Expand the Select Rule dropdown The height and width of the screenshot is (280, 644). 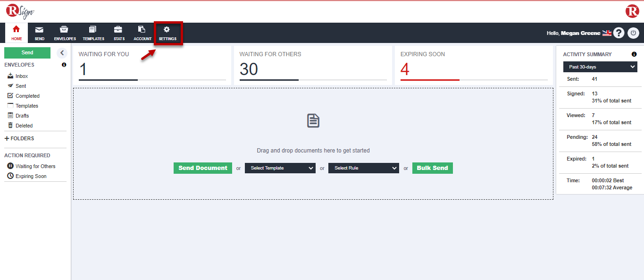pos(363,168)
